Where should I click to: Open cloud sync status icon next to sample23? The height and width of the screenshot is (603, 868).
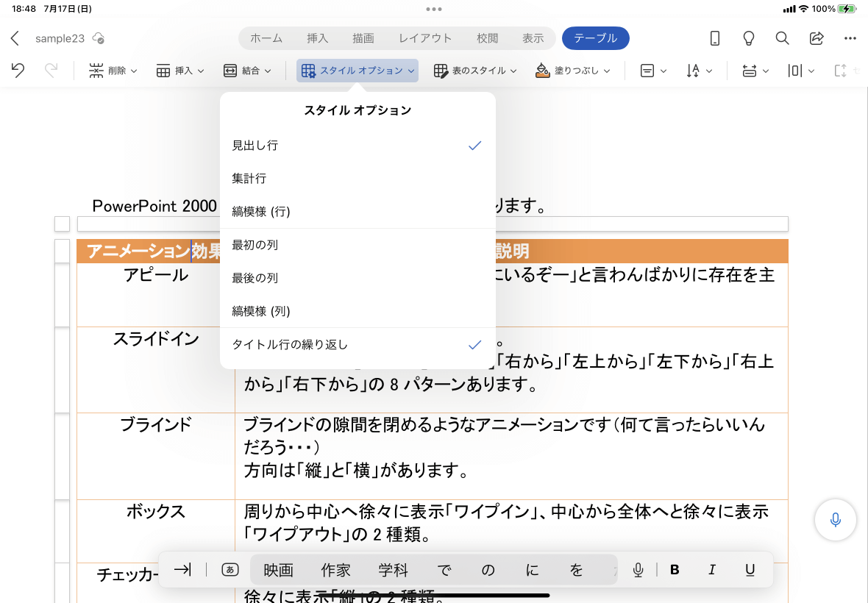[99, 38]
